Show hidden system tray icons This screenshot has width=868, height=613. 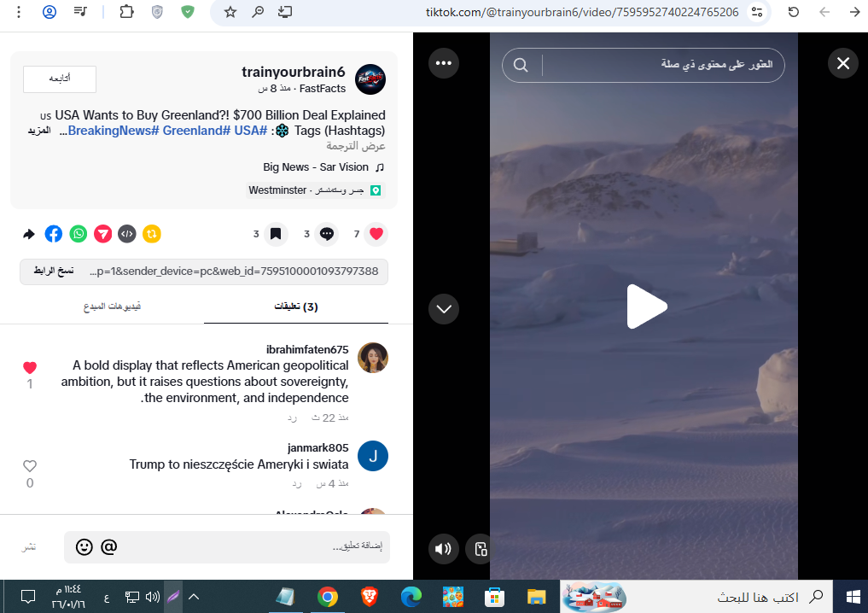(x=194, y=597)
